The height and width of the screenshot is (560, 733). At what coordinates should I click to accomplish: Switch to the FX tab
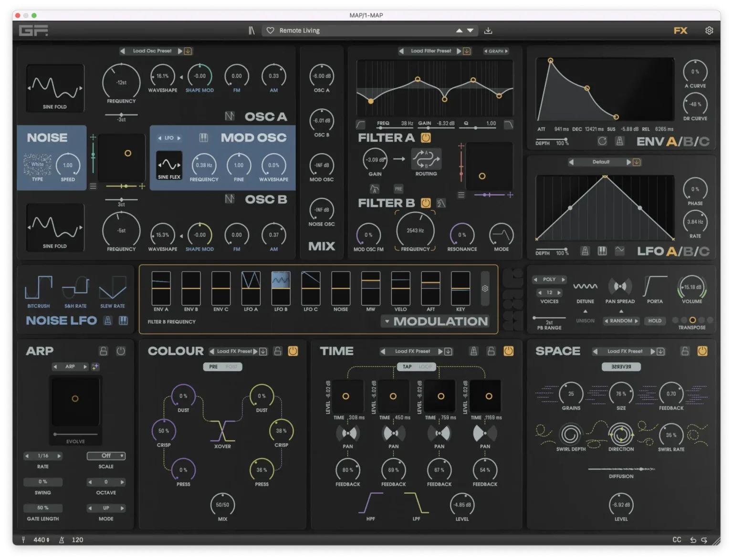681,31
